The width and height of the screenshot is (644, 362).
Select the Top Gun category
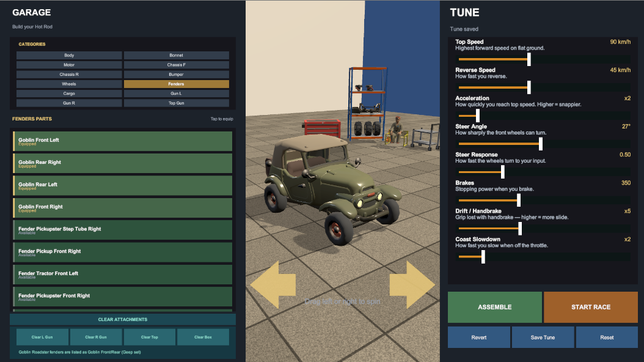pos(176,103)
